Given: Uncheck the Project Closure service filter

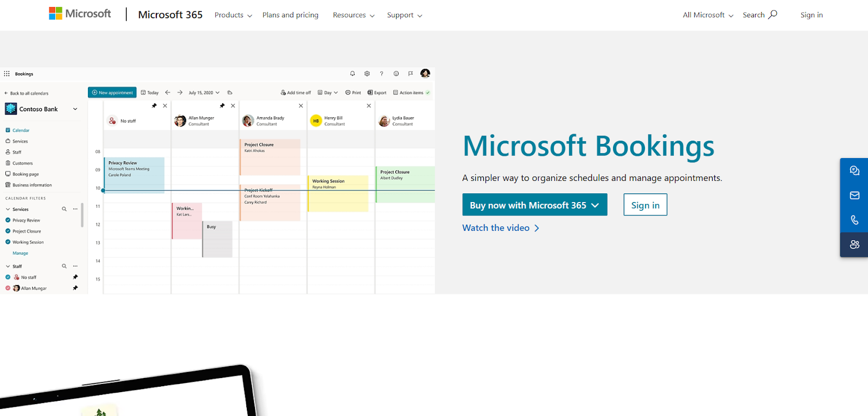Looking at the screenshot, I should click(8, 231).
